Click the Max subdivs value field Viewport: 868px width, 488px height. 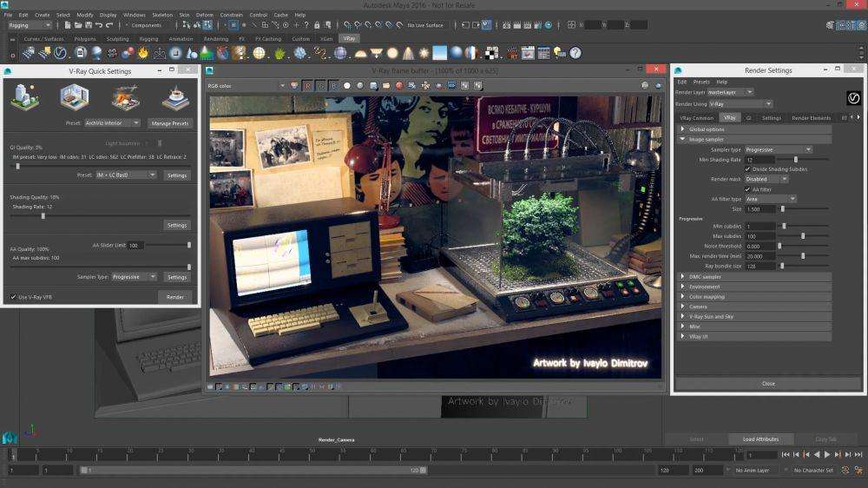coord(760,236)
